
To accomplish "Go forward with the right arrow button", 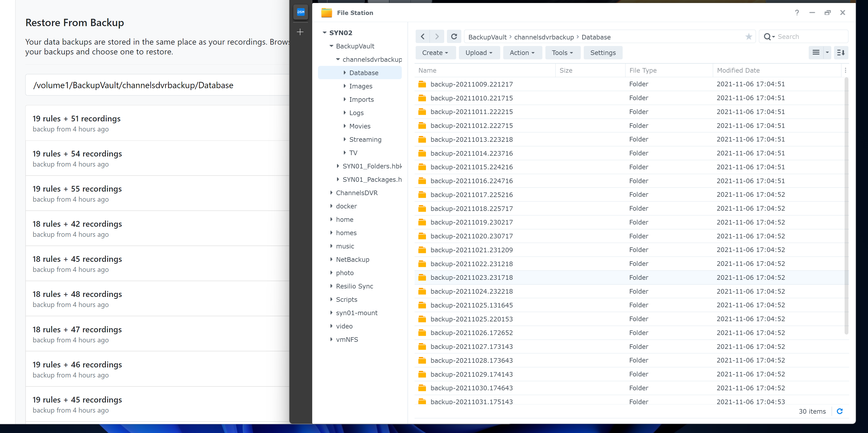I will point(437,37).
